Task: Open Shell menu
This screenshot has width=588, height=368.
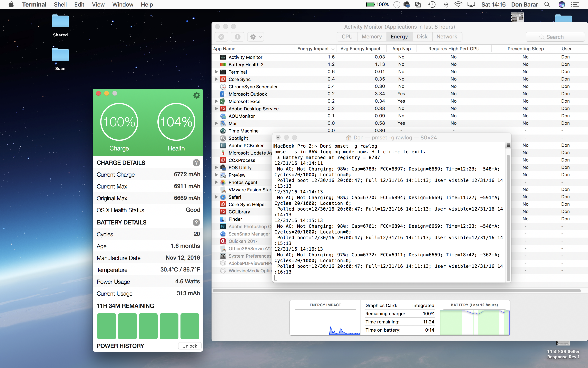Action: (x=60, y=4)
